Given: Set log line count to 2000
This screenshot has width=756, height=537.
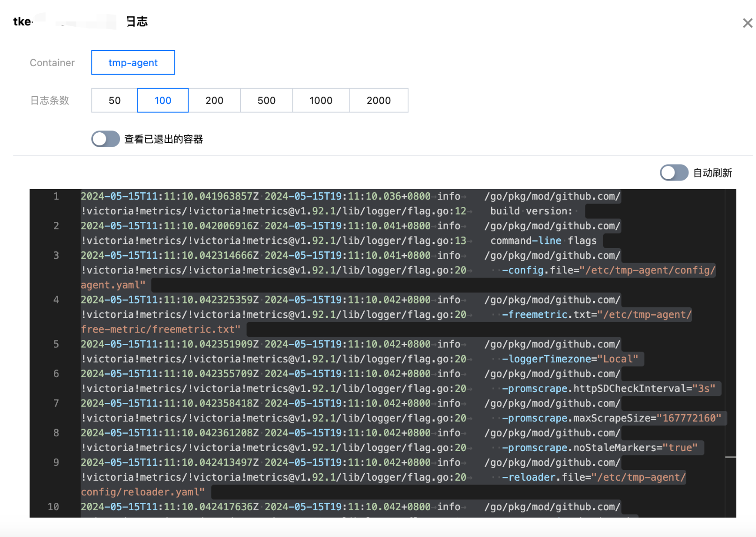Looking at the screenshot, I should click(x=379, y=100).
